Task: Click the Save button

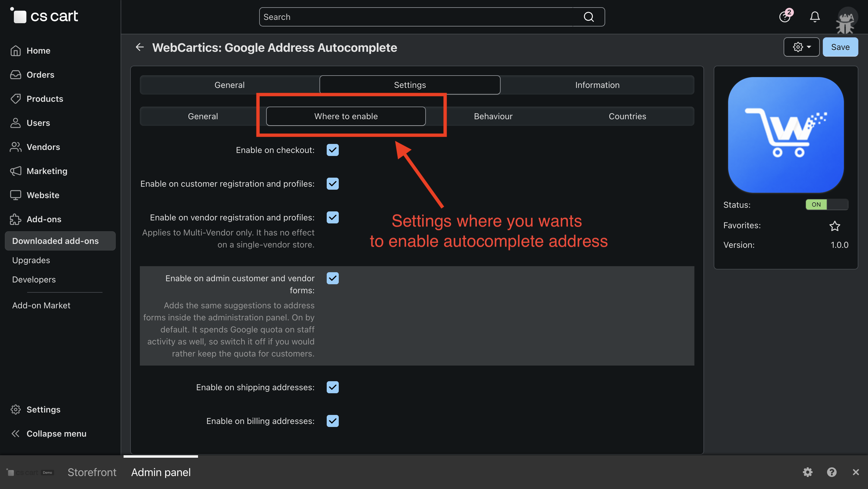Action: point(840,47)
